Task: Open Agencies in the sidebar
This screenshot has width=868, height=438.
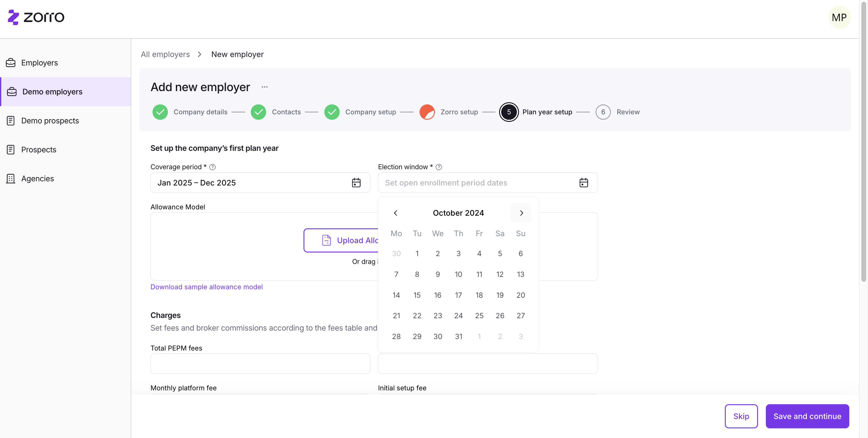Action: point(65,179)
